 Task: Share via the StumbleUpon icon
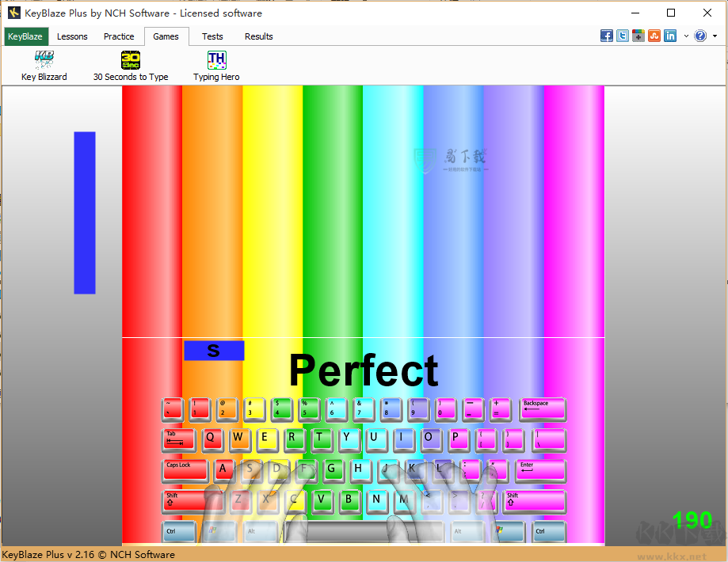[x=654, y=36]
